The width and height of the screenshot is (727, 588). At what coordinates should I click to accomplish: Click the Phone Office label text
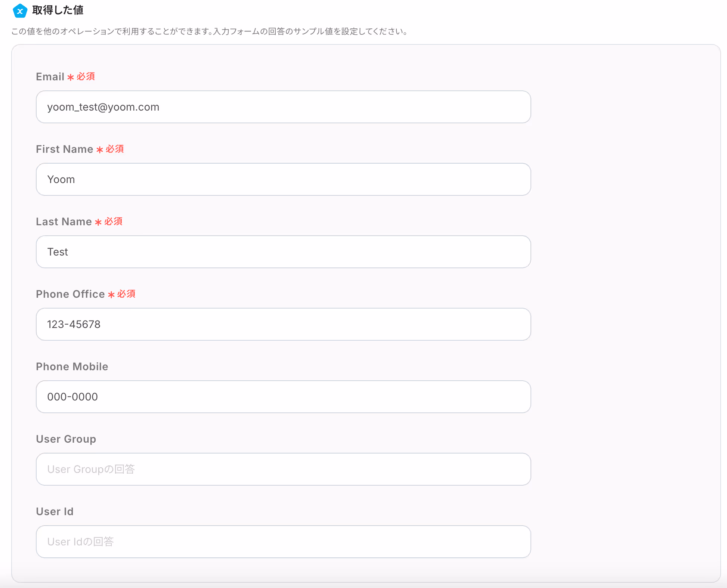70,294
